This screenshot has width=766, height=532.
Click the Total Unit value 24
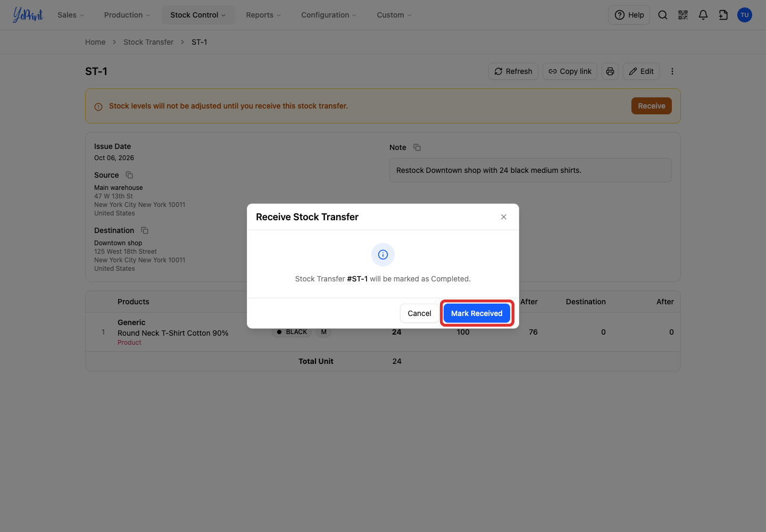click(x=397, y=361)
